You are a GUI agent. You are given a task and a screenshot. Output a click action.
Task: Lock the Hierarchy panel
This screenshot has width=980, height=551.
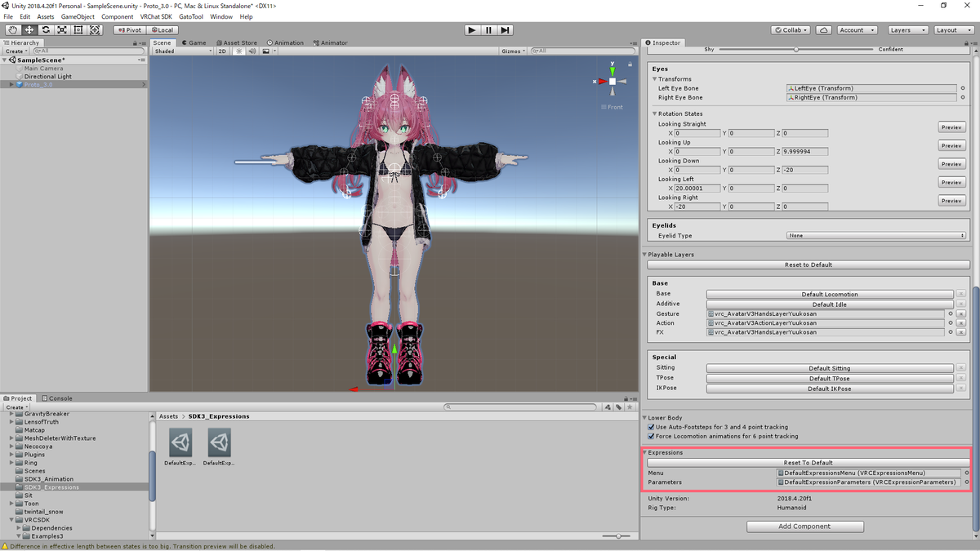134,42
